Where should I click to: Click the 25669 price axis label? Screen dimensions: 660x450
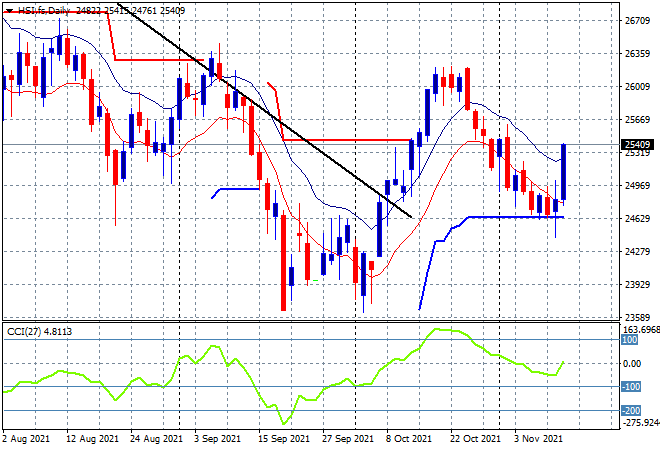click(637, 120)
